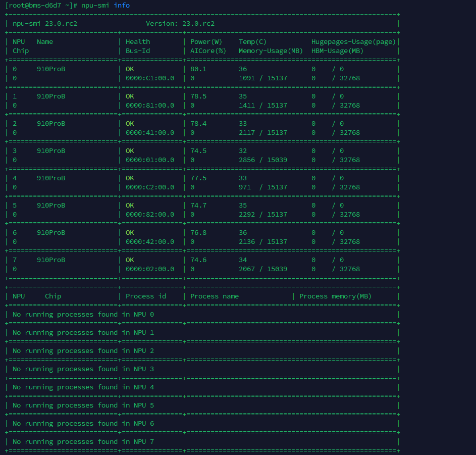
Task: Select power value 78.4
Action: (198, 124)
